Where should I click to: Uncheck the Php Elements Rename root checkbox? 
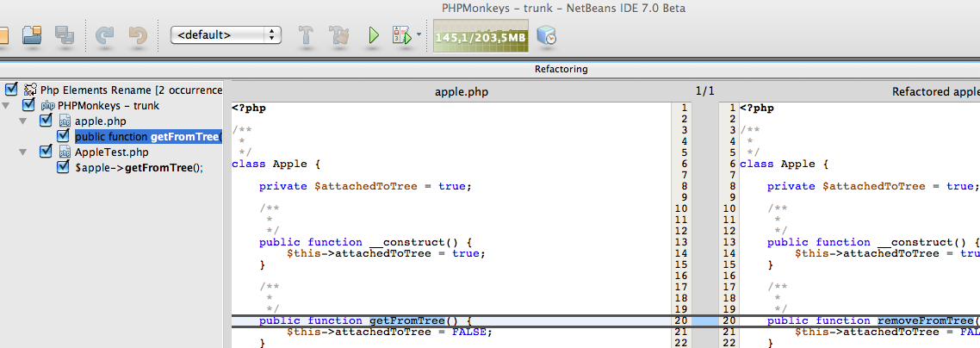(10, 90)
